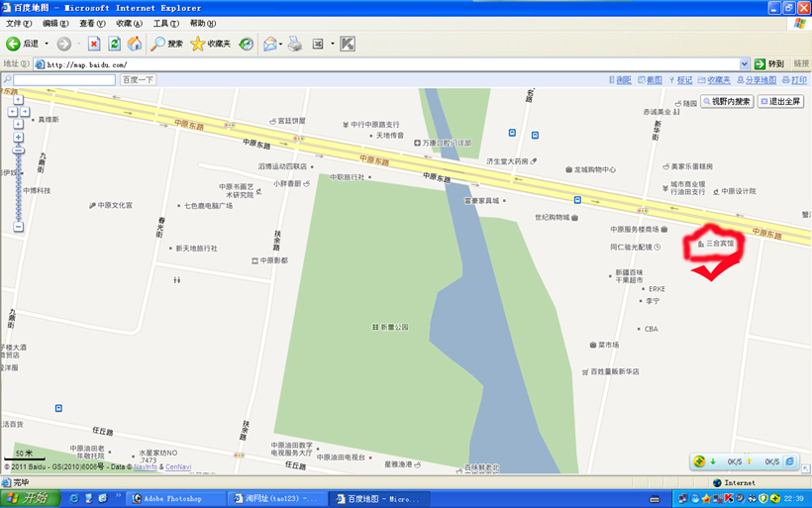Open the 标记 marker link
Screen dimensions: 812x508
click(x=680, y=80)
